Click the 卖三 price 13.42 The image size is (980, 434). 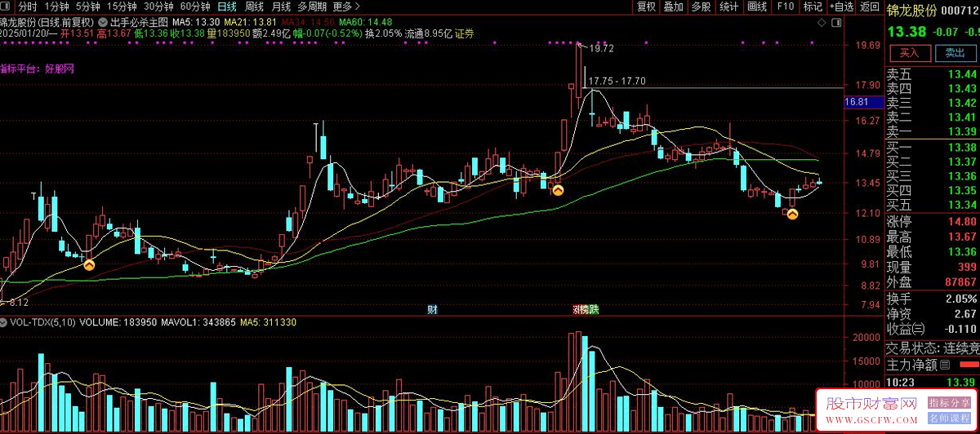tap(962, 103)
